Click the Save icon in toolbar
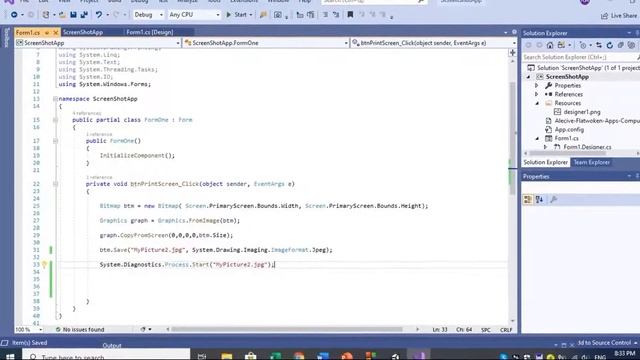Image resolution: width=640 pixels, height=360 pixels. point(73,15)
